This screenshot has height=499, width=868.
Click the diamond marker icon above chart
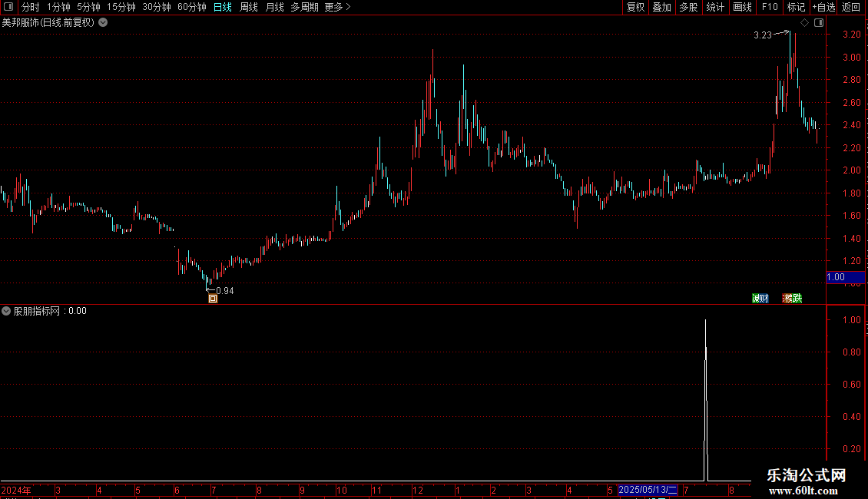(804, 23)
